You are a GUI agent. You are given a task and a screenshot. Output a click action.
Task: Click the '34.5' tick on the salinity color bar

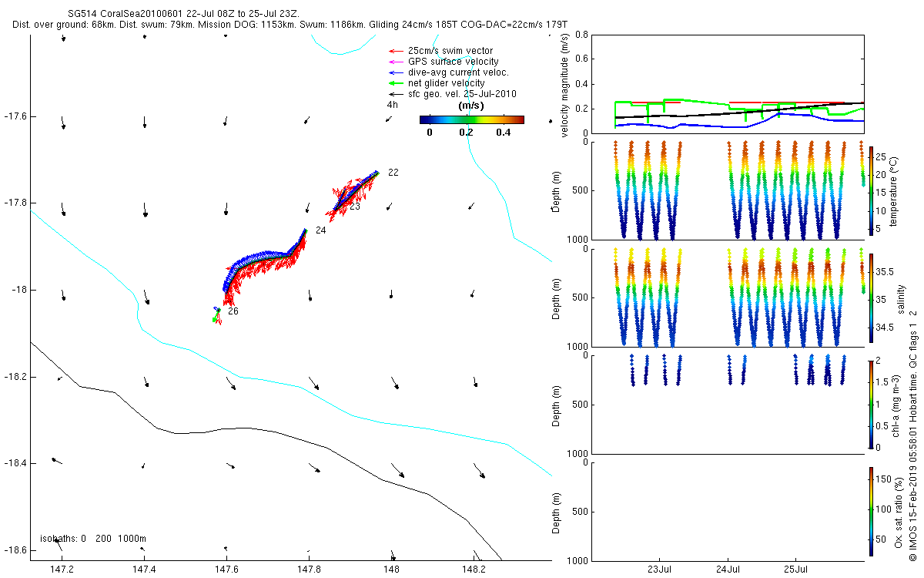coord(885,328)
